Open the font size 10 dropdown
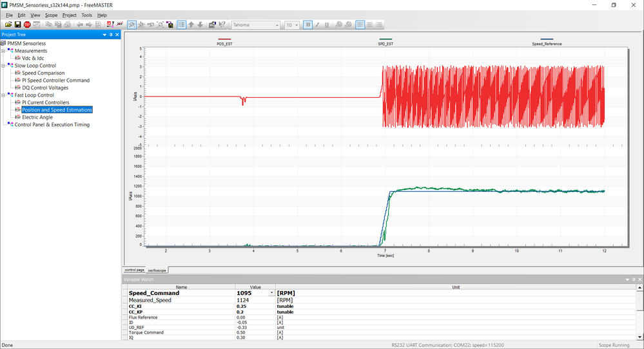Image resolution: width=644 pixels, height=349 pixels. click(x=297, y=25)
